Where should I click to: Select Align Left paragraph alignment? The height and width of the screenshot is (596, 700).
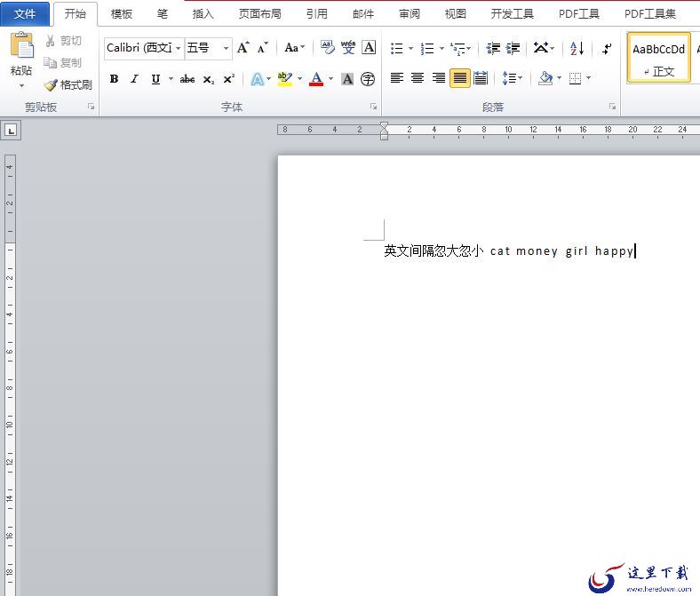[x=397, y=78]
